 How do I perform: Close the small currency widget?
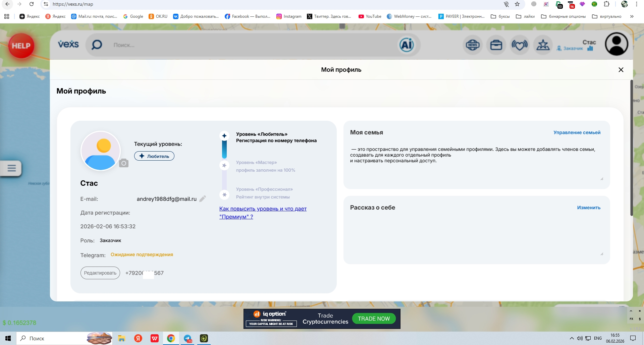[640, 311]
